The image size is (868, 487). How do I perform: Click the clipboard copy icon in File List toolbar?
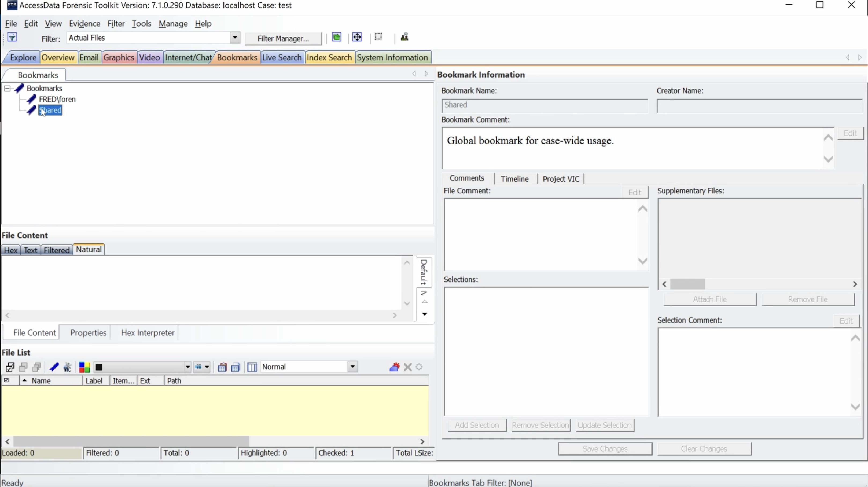click(x=222, y=367)
